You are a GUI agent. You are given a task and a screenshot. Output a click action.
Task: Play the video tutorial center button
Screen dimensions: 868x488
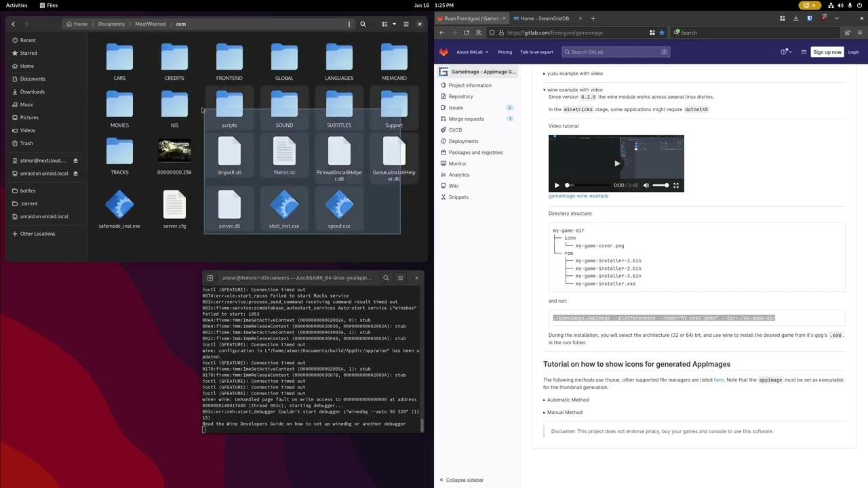tap(616, 163)
